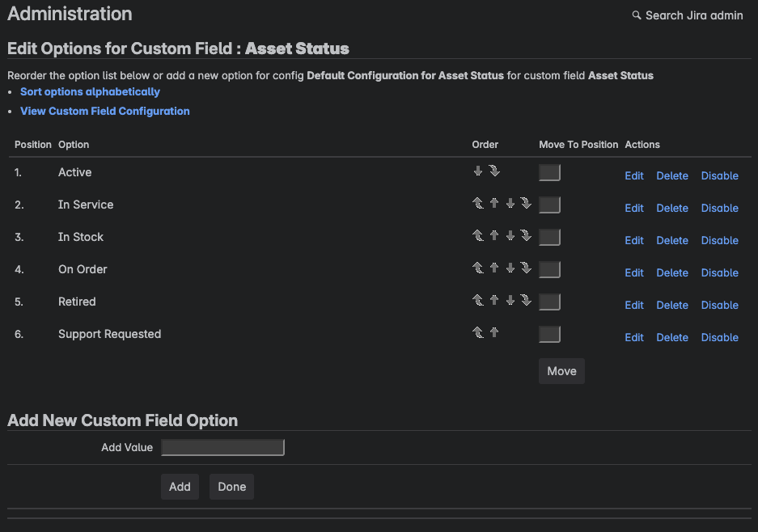Open Sort options alphabetically link

coord(90,91)
